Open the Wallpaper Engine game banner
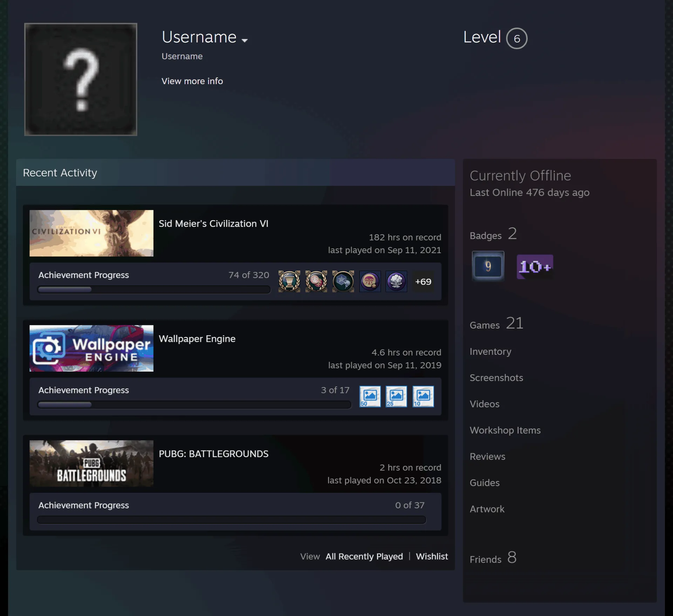 coord(91,348)
